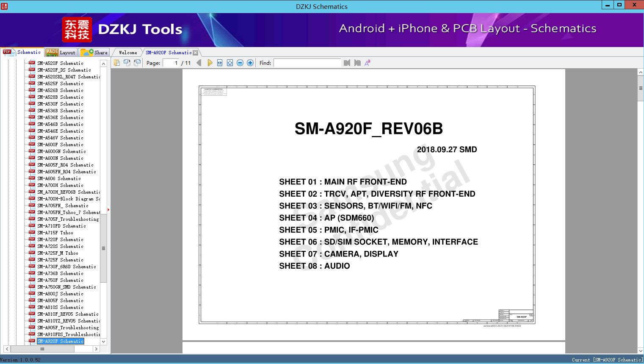Click the rotate page clockwise icon
The height and width of the screenshot is (364, 644).
point(137,63)
